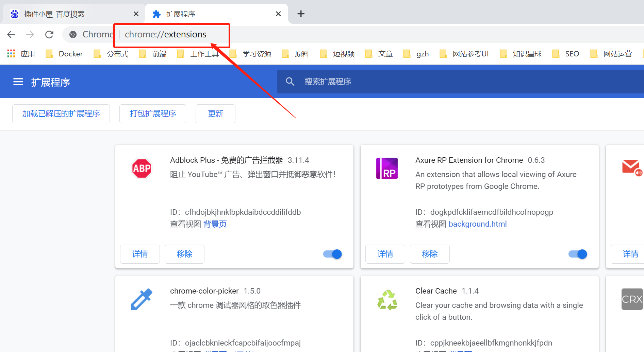Open Adblock Plus 详情 details
The width and height of the screenshot is (644, 352).
[140, 254]
